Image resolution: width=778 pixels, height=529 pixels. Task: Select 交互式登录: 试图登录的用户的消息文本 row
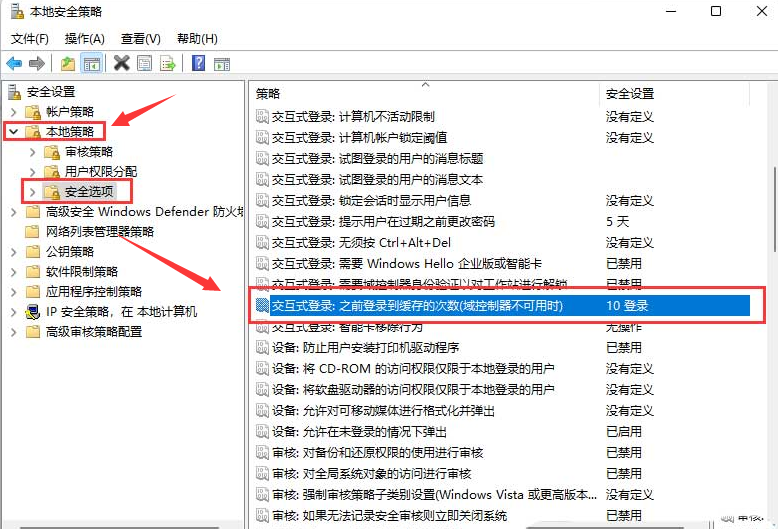[x=502, y=179]
